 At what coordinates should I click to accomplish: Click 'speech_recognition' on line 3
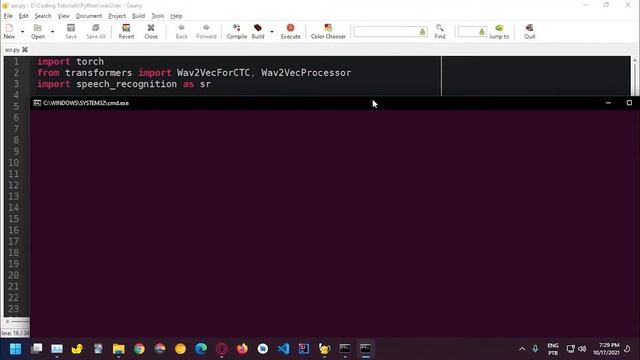(127, 84)
